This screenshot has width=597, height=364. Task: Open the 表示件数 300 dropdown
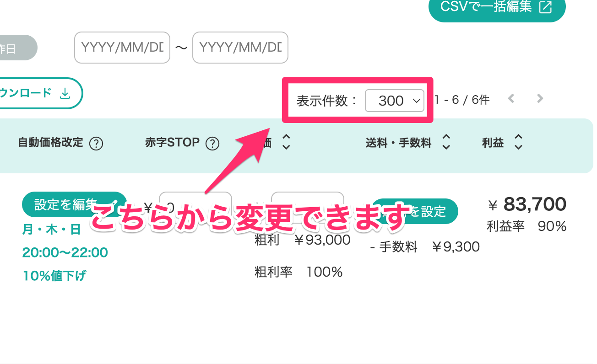click(395, 101)
